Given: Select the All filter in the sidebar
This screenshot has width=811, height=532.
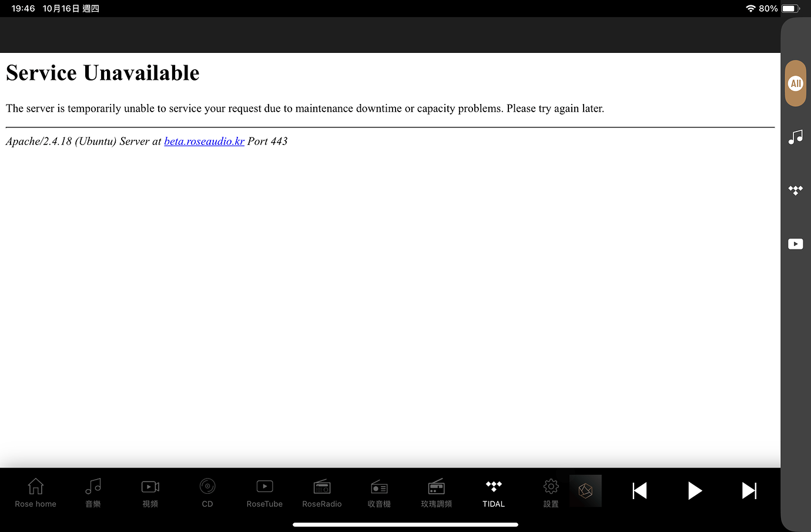Looking at the screenshot, I should pos(795,83).
